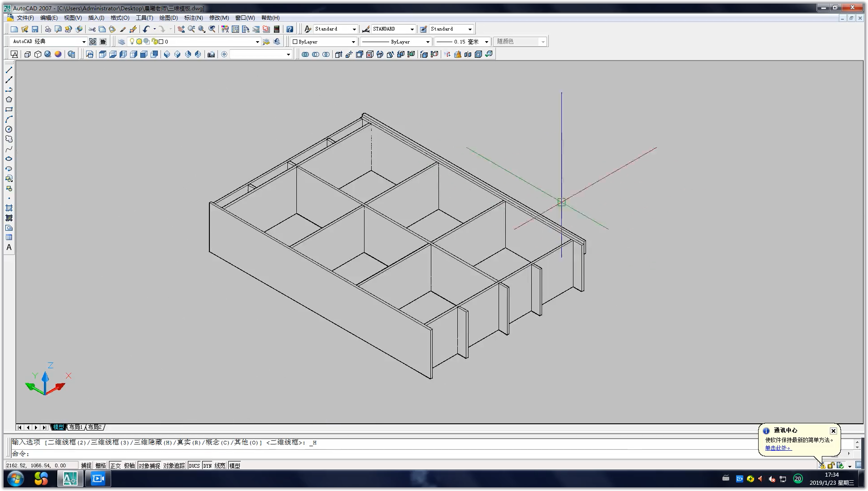Screen dimensions: 868x491
Task: Toggle 对象追踪 object tracking in status bar
Action: 174,465
